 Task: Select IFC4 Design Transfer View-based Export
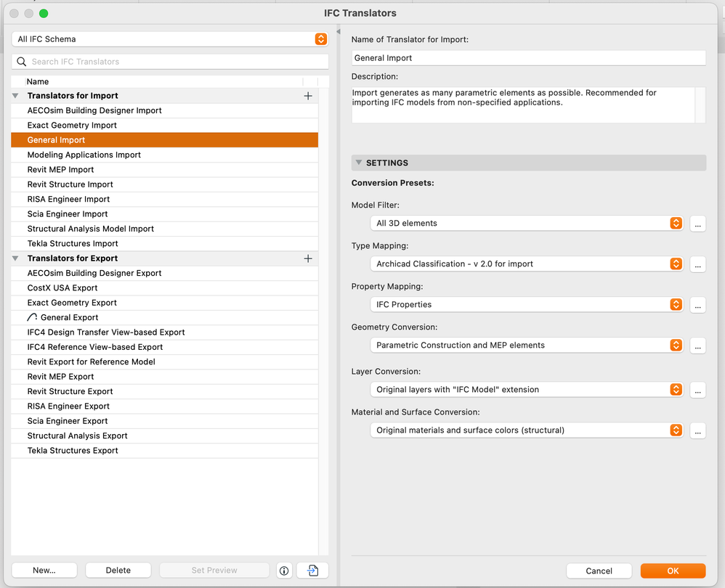[165, 332]
